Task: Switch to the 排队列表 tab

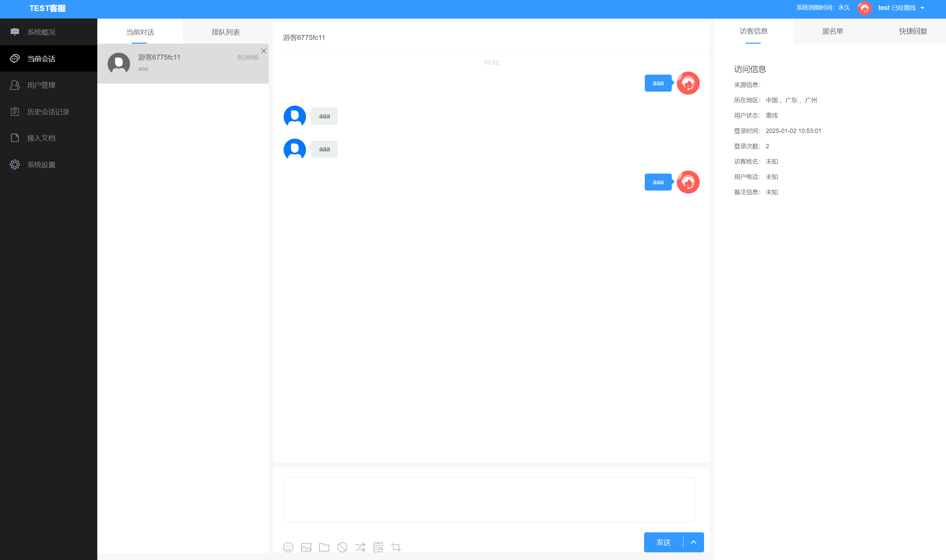Action: pyautogui.click(x=226, y=32)
